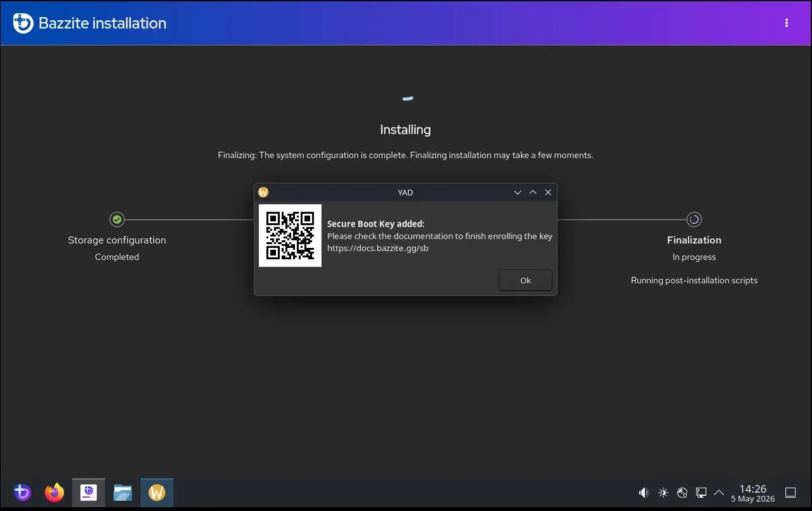The image size is (812, 511).
Task: Close the YAD dialog window
Action: 548,192
